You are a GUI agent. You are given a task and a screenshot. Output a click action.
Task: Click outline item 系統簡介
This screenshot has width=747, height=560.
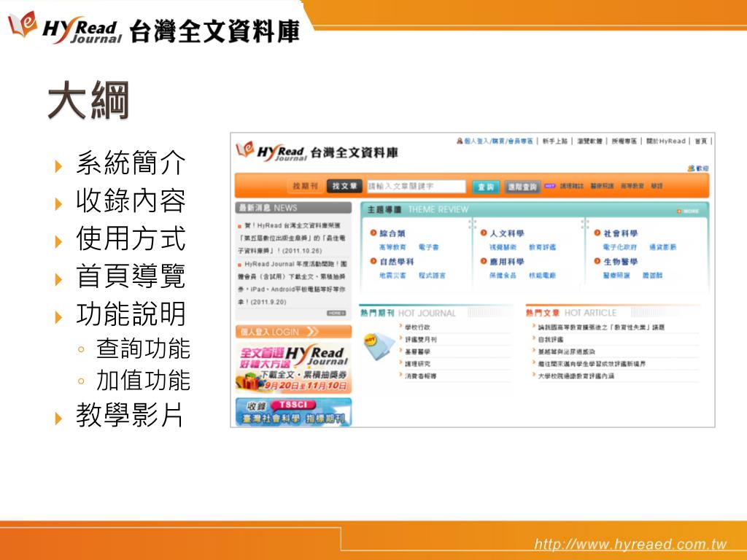(x=131, y=163)
